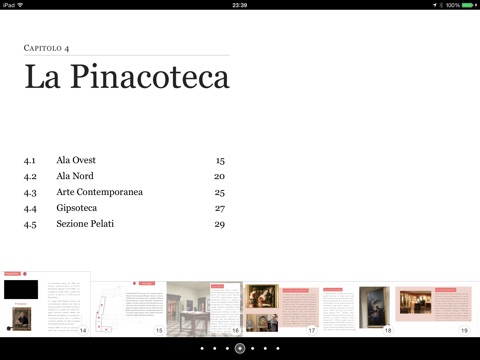480x360 pixels.
Task: Tap page number 29 for Sezione Pelati
Action: pyautogui.click(x=220, y=224)
